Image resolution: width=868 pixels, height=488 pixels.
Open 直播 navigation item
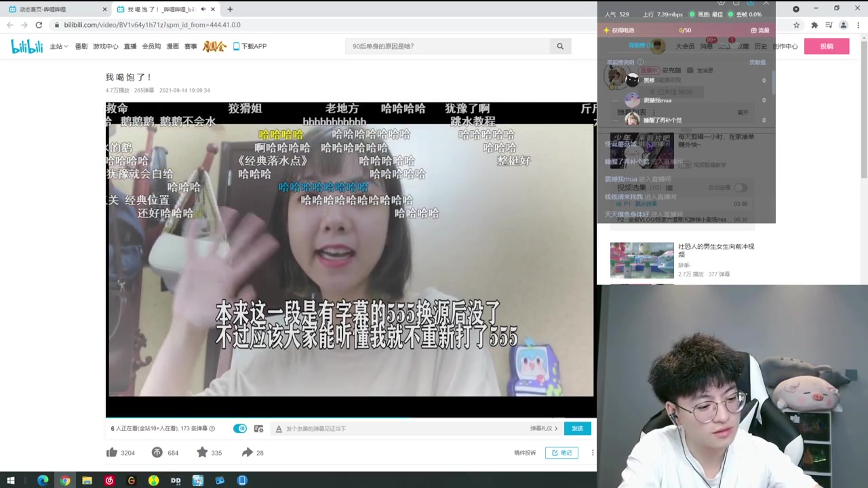[x=130, y=46]
